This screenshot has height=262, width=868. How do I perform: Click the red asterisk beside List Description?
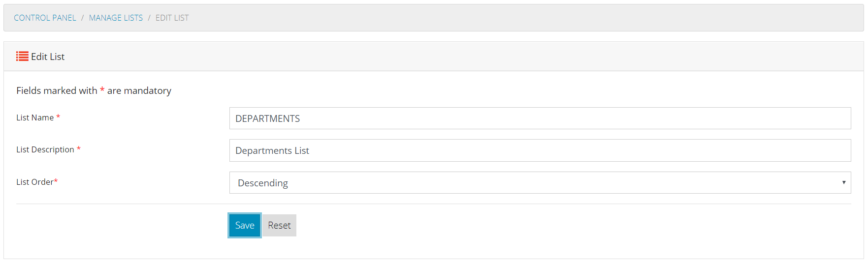coord(78,148)
